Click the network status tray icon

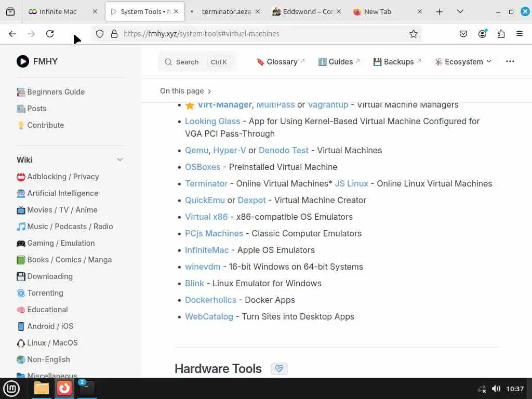482,389
